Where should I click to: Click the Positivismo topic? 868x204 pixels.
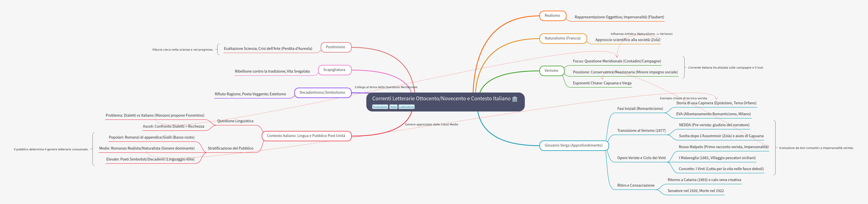click(335, 47)
